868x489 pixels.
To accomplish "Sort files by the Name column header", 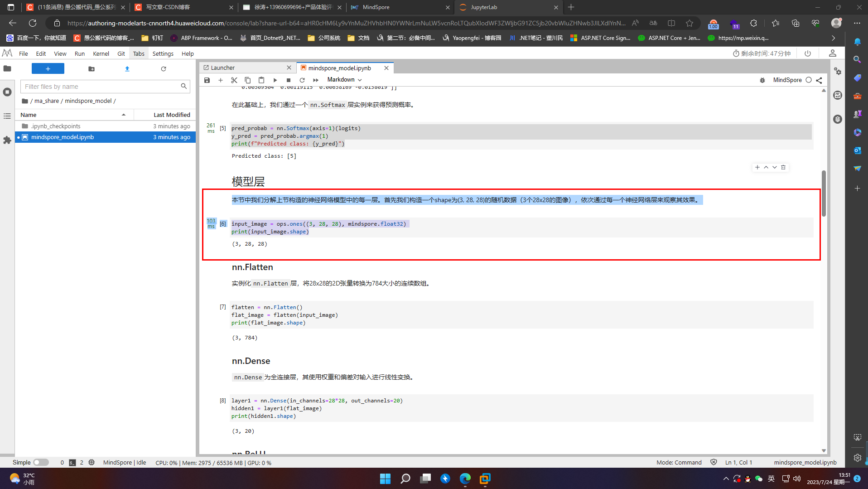I will tap(74, 115).
